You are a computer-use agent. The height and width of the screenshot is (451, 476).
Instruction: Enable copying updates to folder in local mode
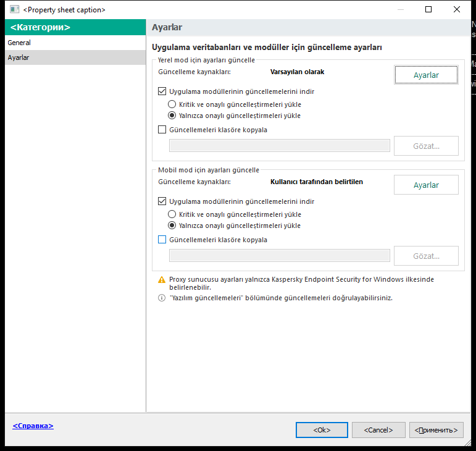click(x=162, y=130)
